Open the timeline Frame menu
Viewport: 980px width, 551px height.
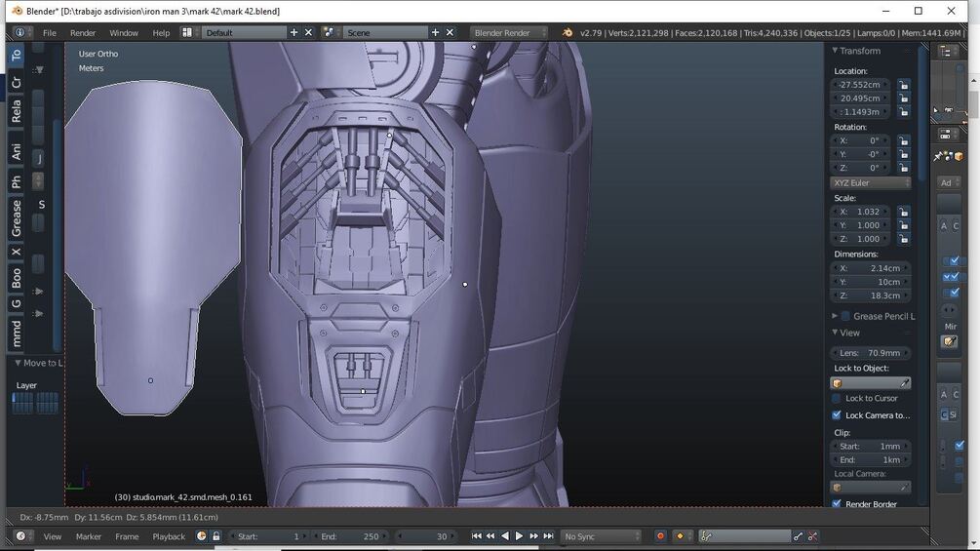(127, 536)
